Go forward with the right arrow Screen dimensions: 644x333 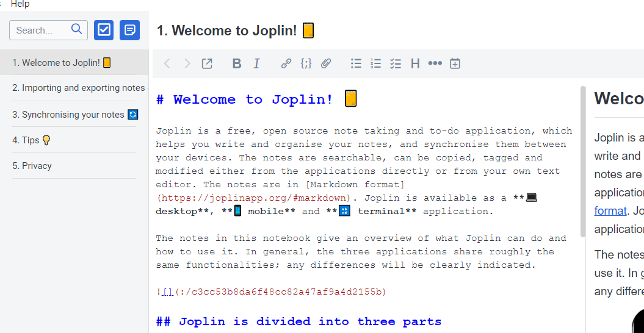point(187,63)
